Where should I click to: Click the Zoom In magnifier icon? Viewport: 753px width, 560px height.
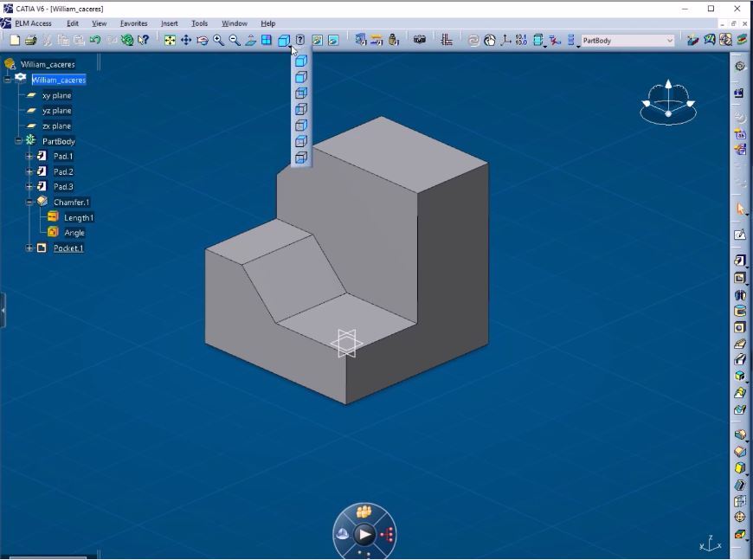pyautogui.click(x=219, y=40)
